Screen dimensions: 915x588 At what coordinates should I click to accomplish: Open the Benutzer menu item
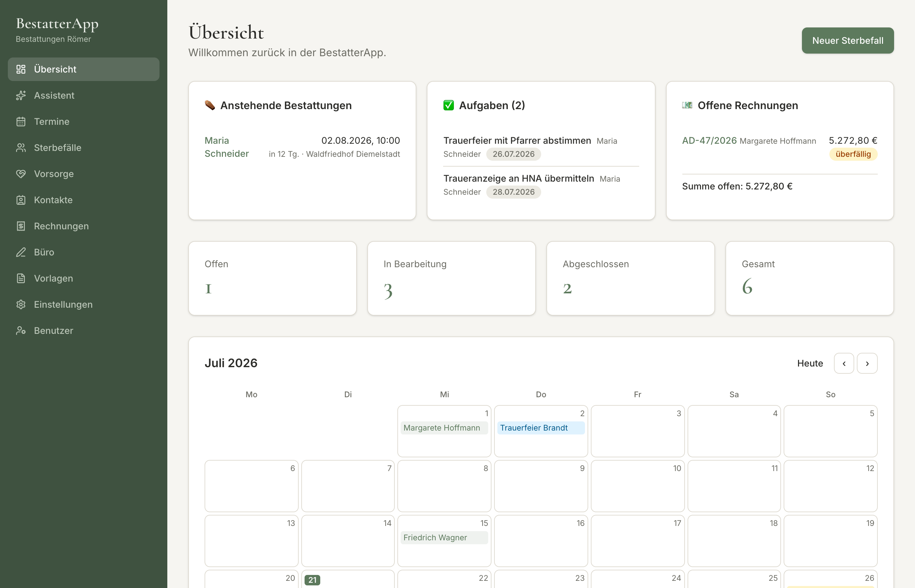coord(84,331)
